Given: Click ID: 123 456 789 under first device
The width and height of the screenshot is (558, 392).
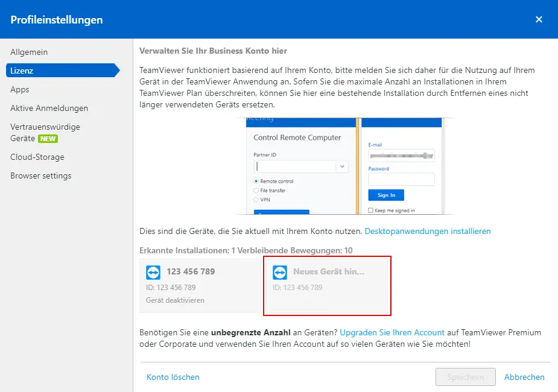Looking at the screenshot, I should pos(171,288).
